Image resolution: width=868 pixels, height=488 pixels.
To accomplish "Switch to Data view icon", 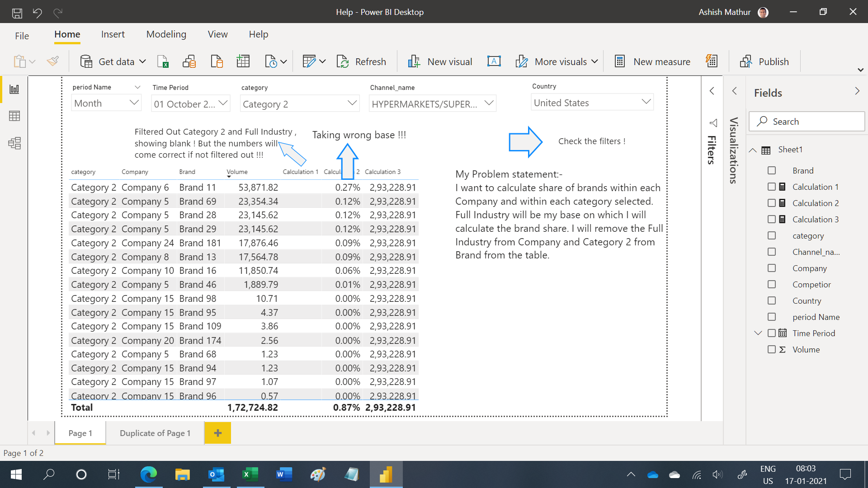I will point(14,116).
